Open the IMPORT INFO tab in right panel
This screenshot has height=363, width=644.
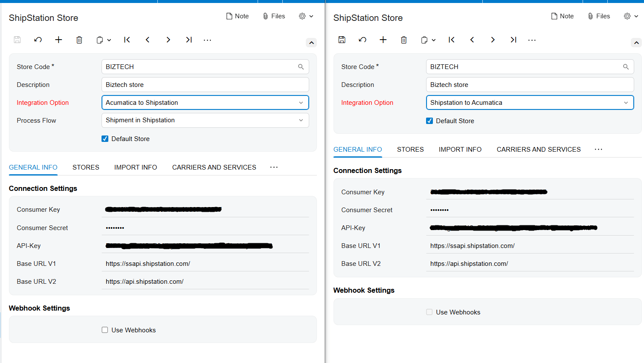pyautogui.click(x=460, y=150)
